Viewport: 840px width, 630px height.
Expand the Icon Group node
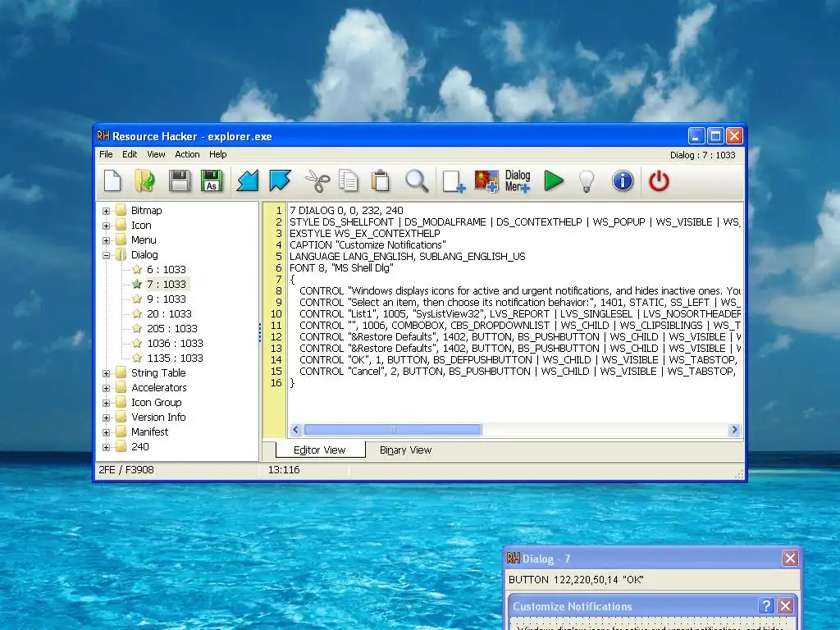[x=106, y=403]
